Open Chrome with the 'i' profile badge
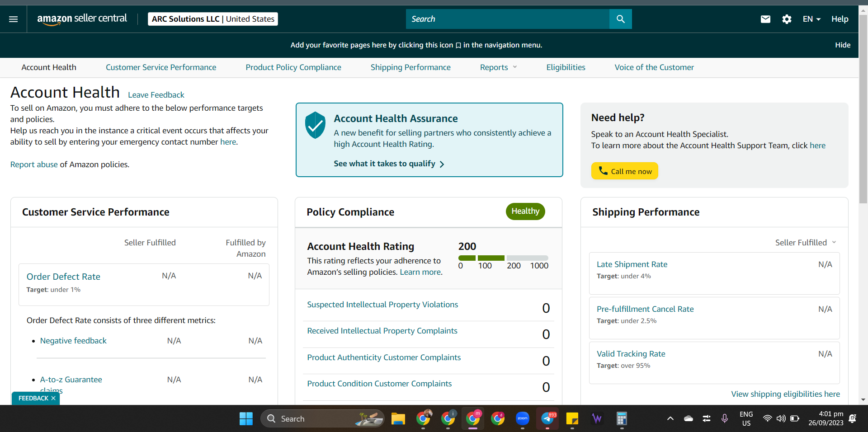This screenshot has width=868, height=432. [448, 419]
